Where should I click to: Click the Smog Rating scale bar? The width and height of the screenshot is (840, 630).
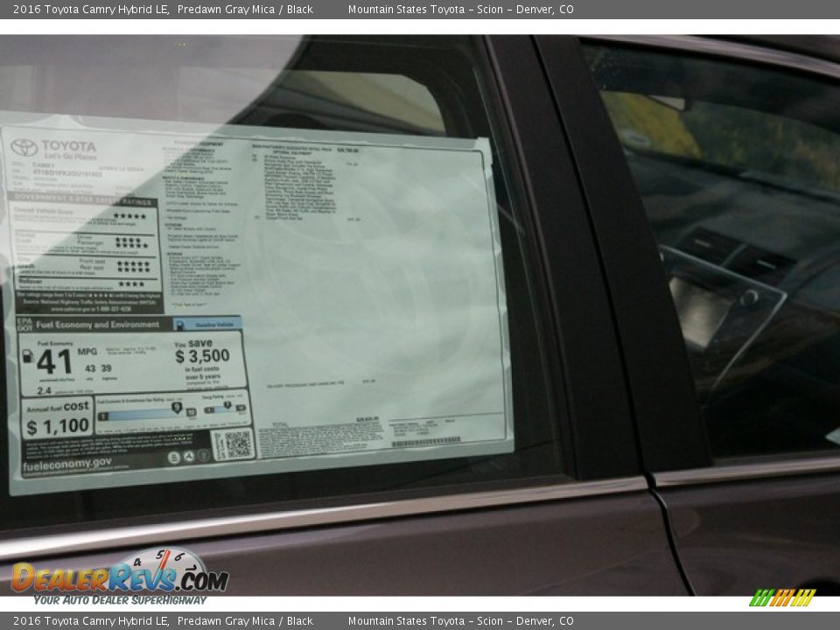226,408
